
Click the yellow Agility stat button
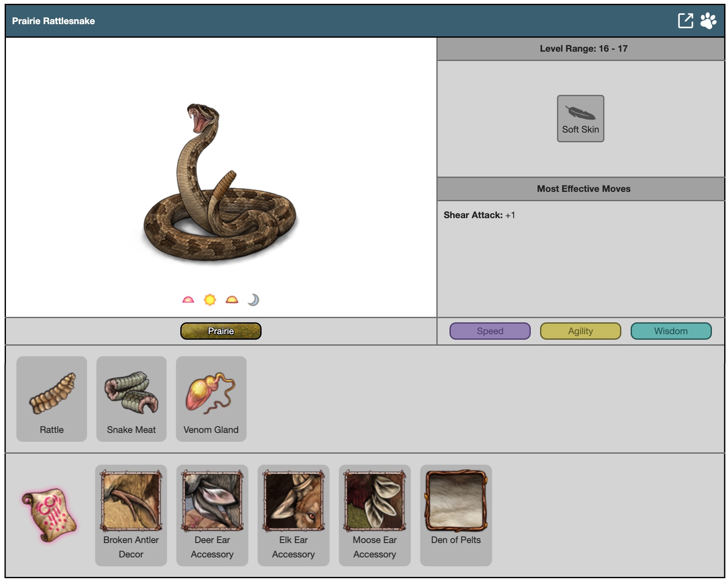pos(580,331)
